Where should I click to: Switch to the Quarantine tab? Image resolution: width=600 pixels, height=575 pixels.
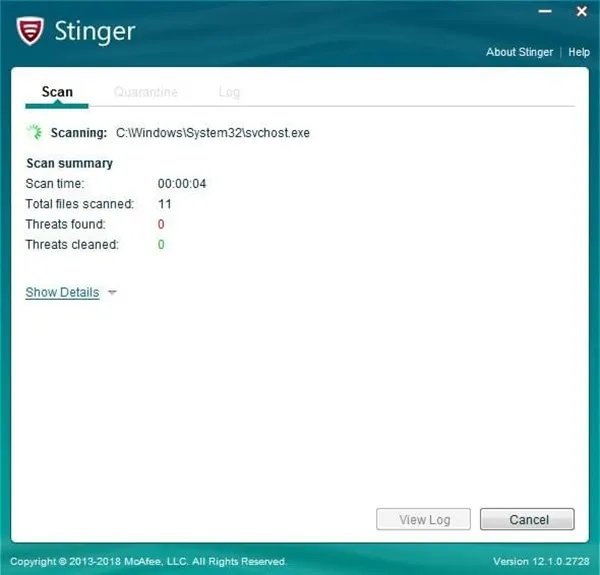coord(146,92)
